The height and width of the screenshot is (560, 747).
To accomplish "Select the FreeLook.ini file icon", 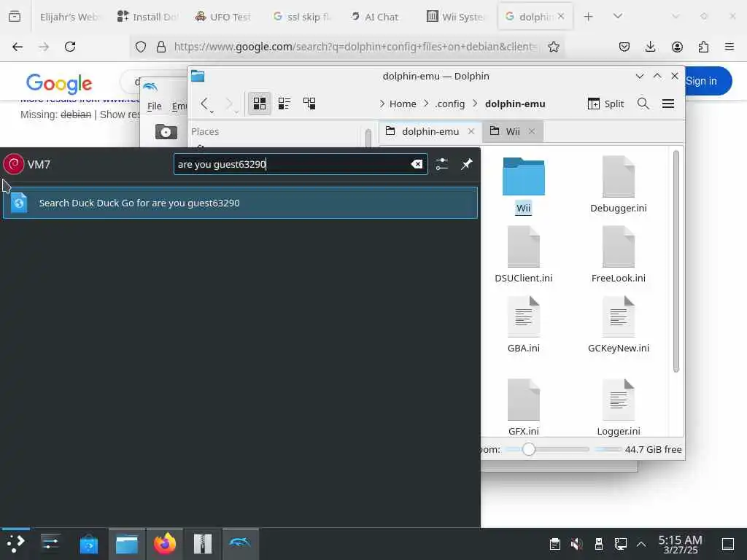I will click(x=618, y=246).
